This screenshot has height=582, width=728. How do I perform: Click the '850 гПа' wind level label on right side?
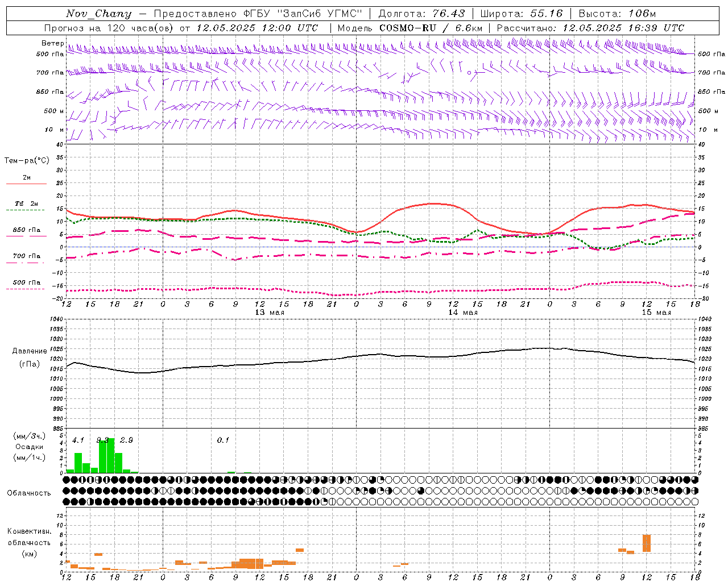(712, 92)
